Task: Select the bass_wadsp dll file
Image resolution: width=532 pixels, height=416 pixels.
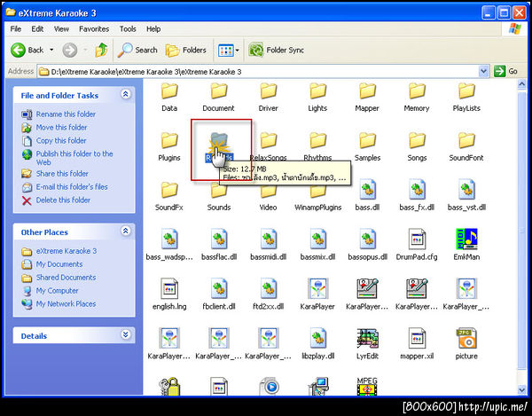Action: pyautogui.click(x=169, y=244)
